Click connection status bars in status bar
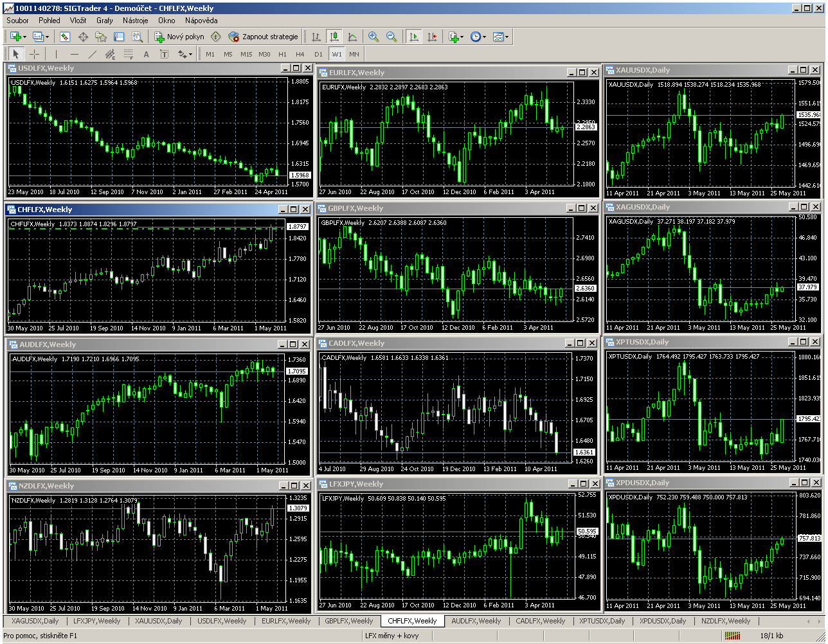The height and width of the screenshot is (644, 828). 732,636
